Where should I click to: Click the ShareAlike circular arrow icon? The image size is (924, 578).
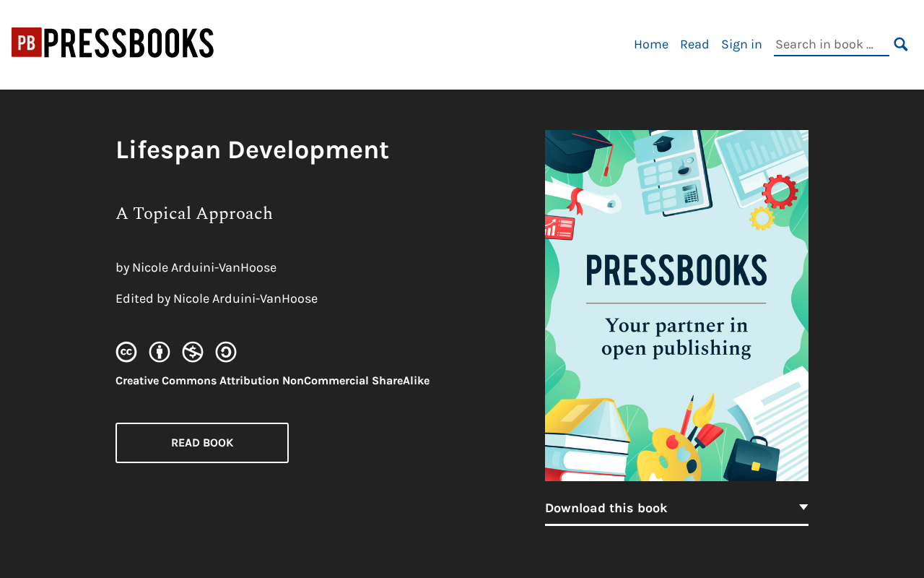pos(226,352)
